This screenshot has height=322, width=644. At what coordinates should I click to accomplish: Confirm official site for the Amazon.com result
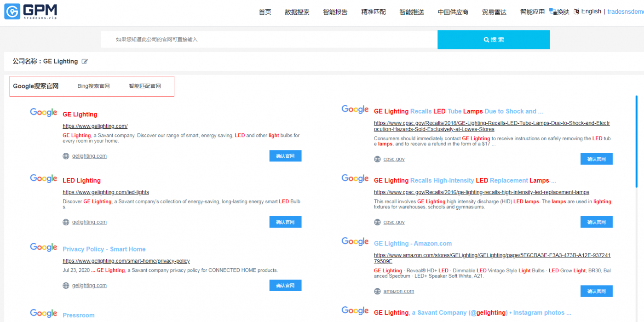click(x=597, y=291)
